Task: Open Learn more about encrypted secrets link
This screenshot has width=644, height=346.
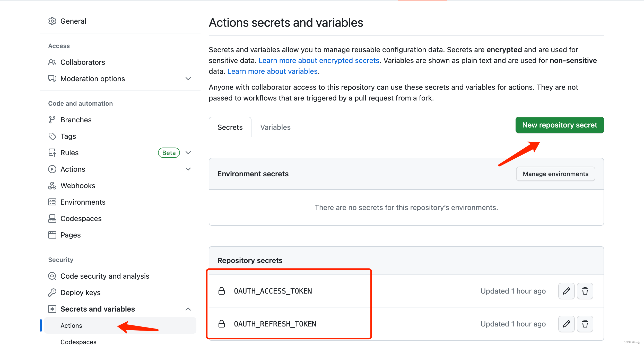Action: tap(319, 60)
